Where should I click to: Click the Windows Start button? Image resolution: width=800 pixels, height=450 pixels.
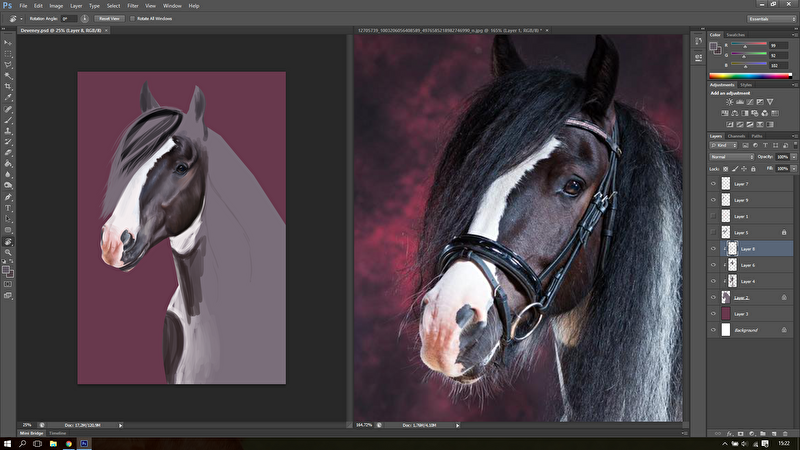(8, 442)
